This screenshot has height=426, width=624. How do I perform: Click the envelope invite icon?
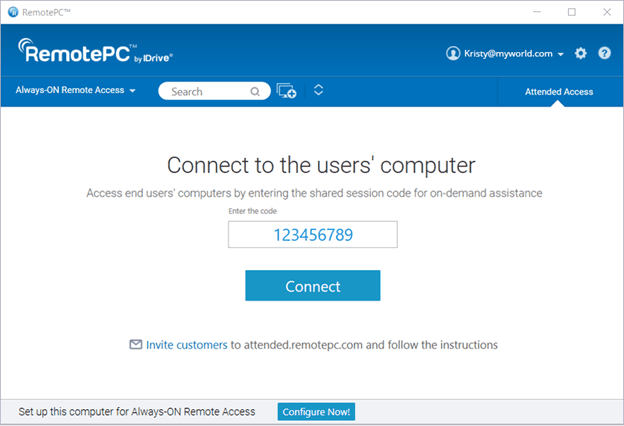click(136, 344)
